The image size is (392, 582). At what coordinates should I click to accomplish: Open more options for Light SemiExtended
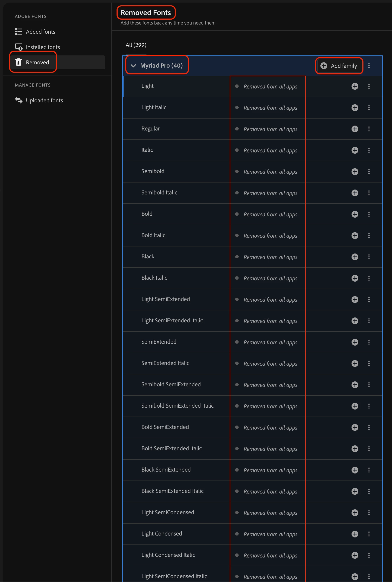pyautogui.click(x=369, y=300)
